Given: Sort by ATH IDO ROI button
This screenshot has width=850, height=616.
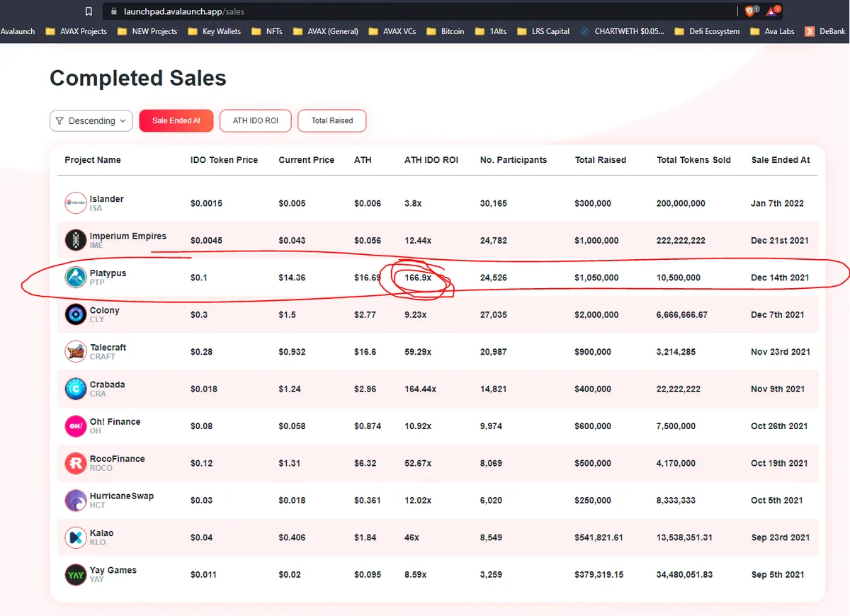Looking at the screenshot, I should (x=256, y=121).
